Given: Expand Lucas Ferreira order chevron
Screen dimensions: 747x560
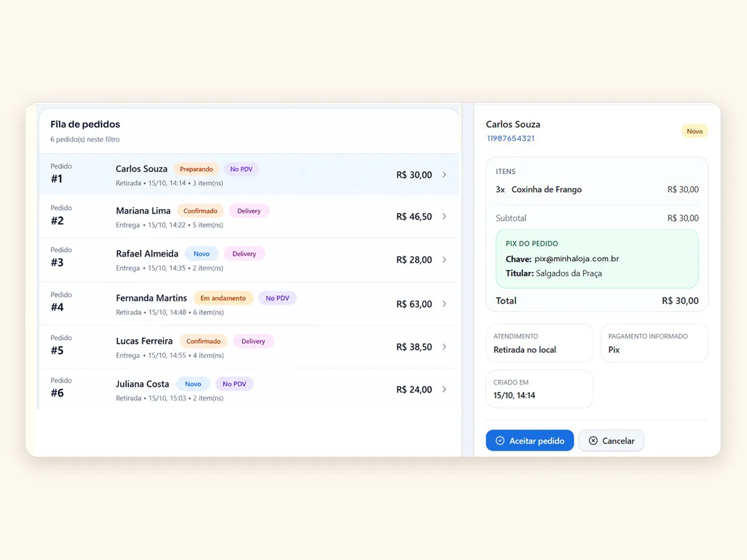Looking at the screenshot, I should pyautogui.click(x=444, y=347).
